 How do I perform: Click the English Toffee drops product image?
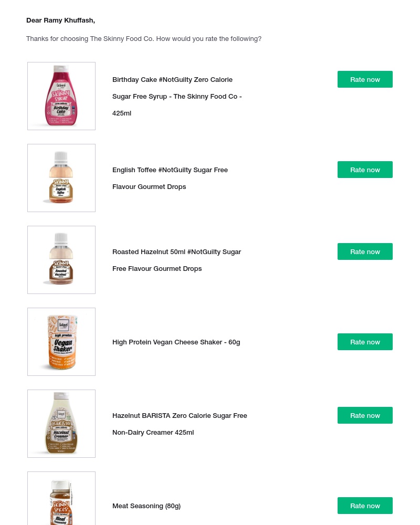coord(61,178)
